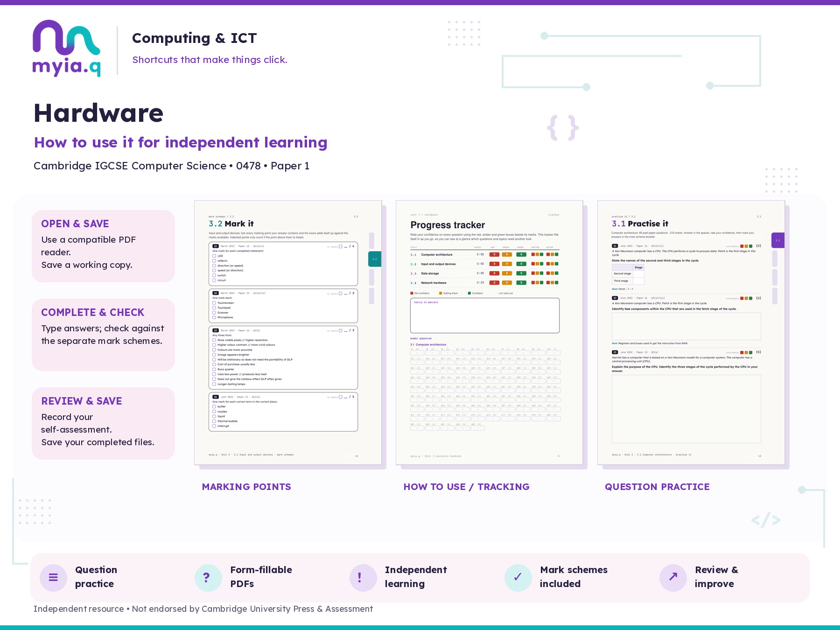Click the OPEN & SAVE step card
840x630 pixels.
coord(103,246)
